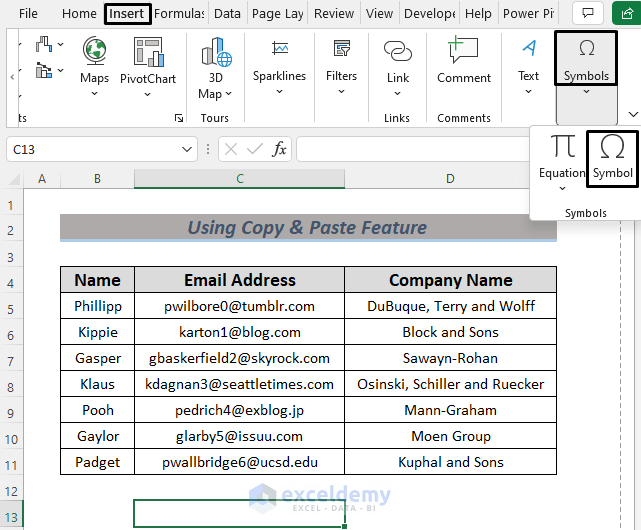Switch to the Home tab
The height and width of the screenshot is (530, 641).
(x=79, y=14)
